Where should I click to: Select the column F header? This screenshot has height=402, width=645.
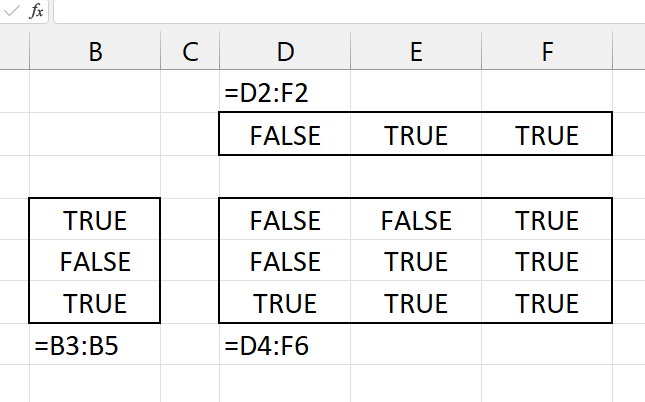pyautogui.click(x=547, y=51)
